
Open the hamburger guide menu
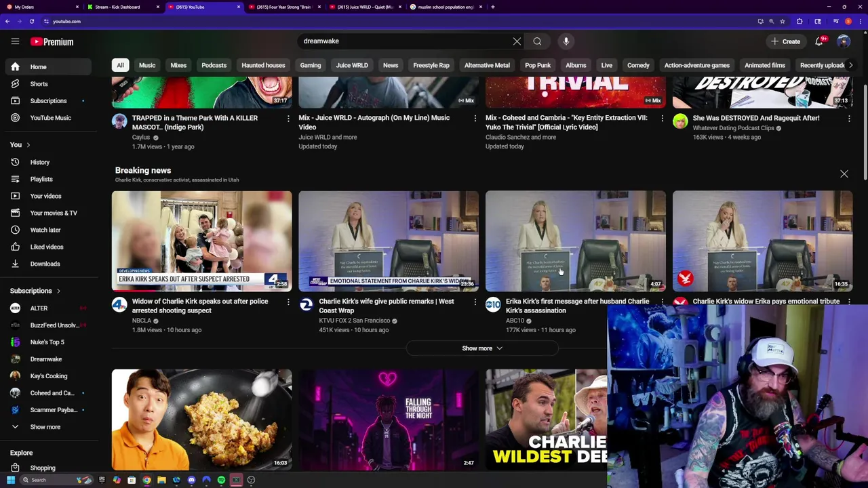click(x=15, y=41)
